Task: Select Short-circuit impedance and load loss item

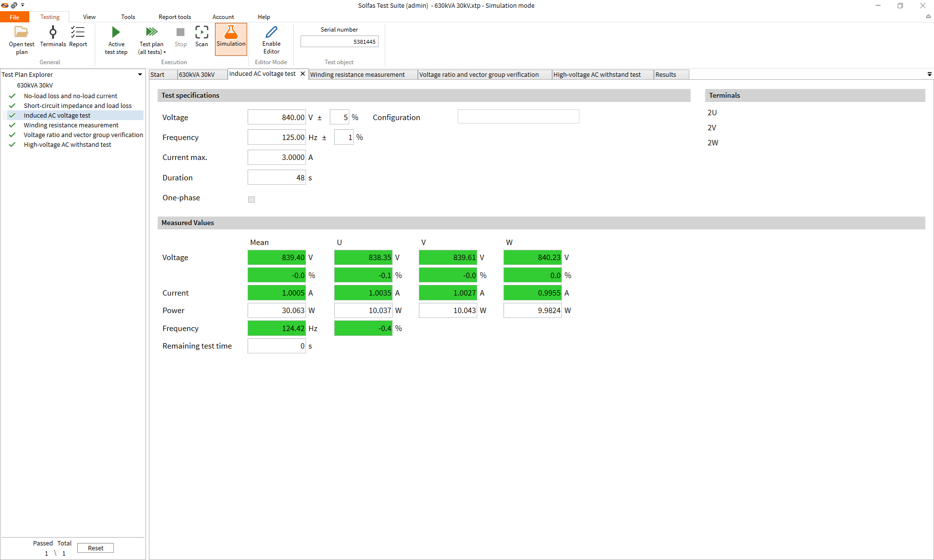Action: (x=77, y=105)
